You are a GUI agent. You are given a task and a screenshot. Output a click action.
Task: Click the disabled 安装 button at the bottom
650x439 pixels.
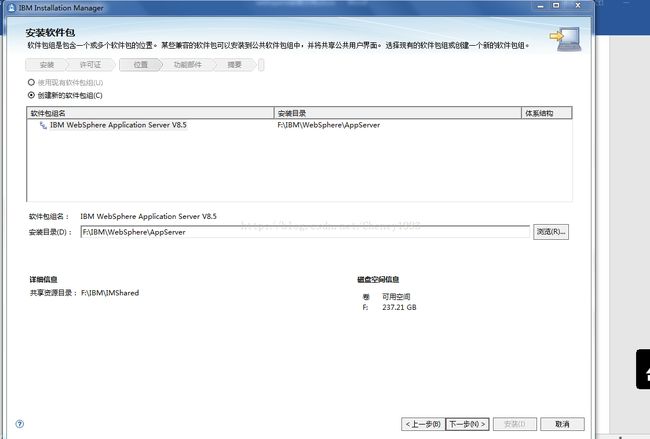point(515,424)
